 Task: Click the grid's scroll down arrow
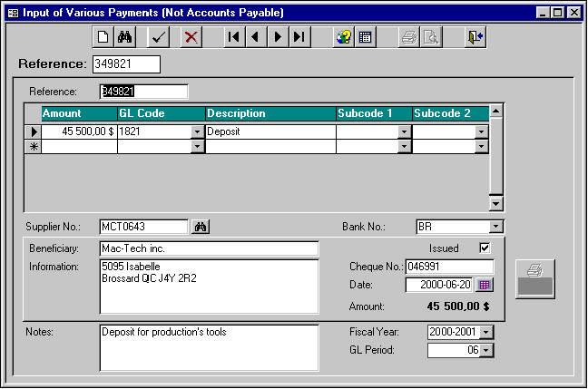point(495,204)
